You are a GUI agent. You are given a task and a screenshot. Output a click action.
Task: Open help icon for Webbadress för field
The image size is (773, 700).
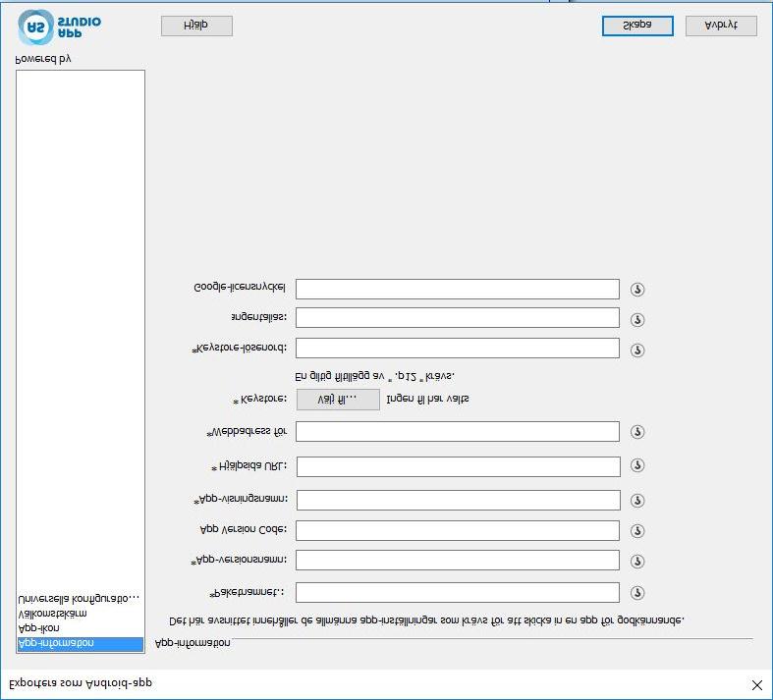pos(637,432)
